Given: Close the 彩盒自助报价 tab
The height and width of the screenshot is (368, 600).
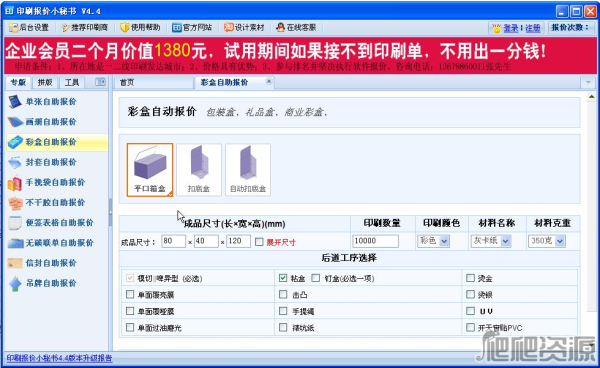Looking at the screenshot, I should [x=269, y=81].
